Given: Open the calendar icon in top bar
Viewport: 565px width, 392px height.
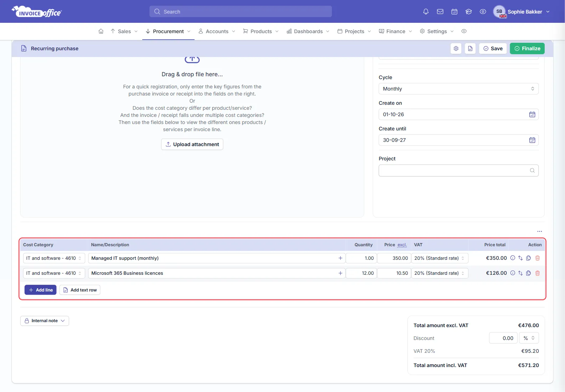Looking at the screenshot, I should pyautogui.click(x=454, y=12).
